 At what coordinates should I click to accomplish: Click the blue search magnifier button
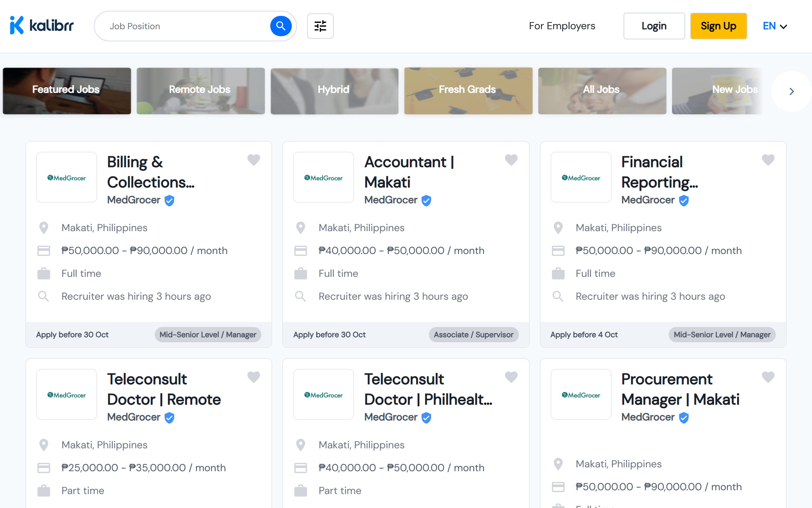[280, 26]
